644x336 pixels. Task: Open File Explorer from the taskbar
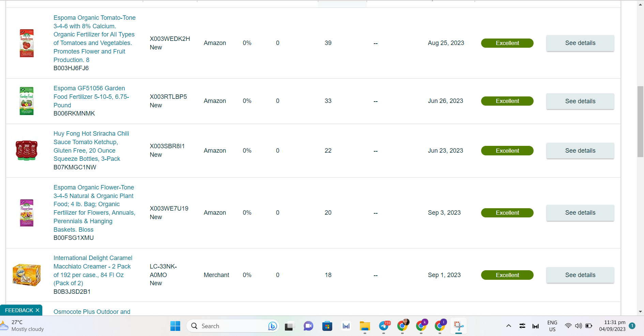click(x=365, y=326)
